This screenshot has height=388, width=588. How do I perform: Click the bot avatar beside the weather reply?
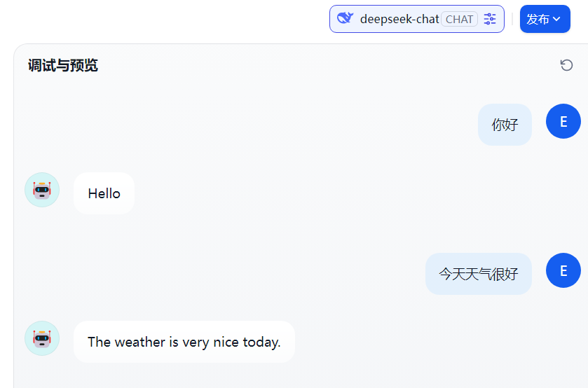42,338
